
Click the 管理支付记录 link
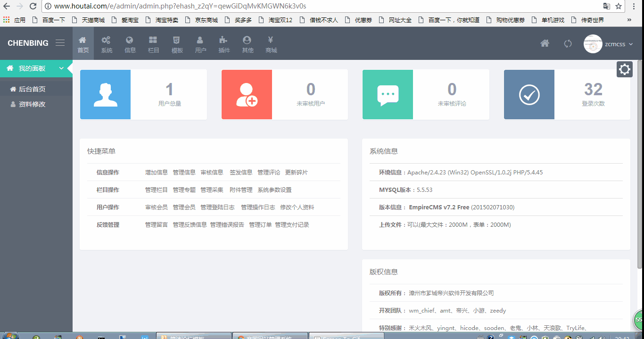click(x=292, y=225)
